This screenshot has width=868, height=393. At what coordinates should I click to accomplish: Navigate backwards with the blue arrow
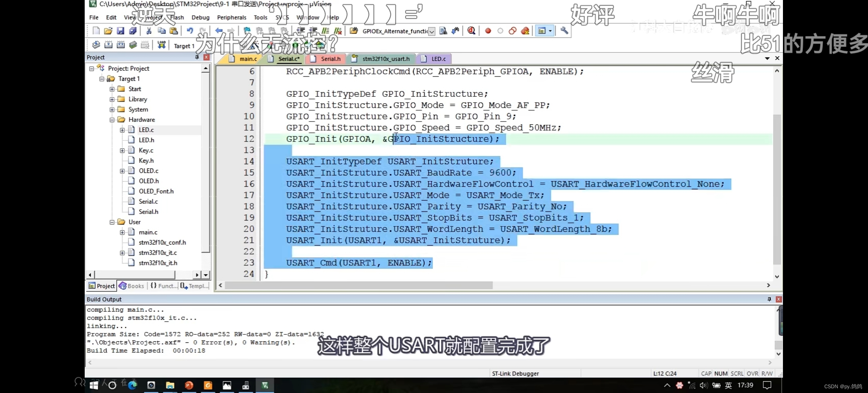point(219,31)
